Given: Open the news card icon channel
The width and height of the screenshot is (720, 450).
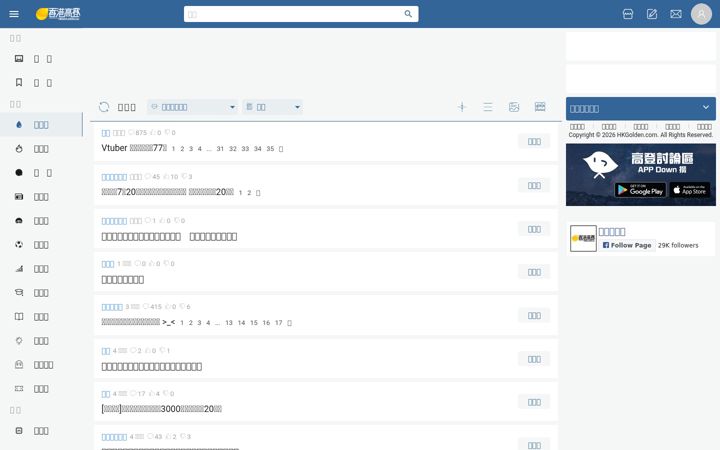Looking at the screenshot, I should click(41, 197).
